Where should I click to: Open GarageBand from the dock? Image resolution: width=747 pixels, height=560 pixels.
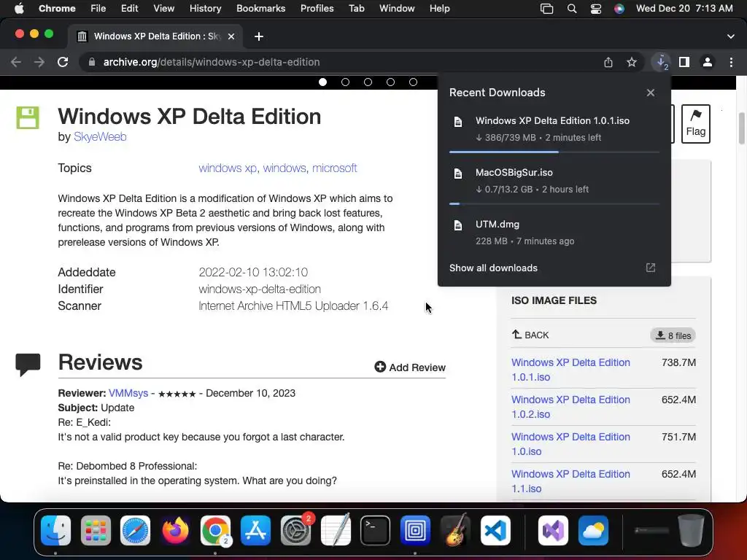[455, 530]
